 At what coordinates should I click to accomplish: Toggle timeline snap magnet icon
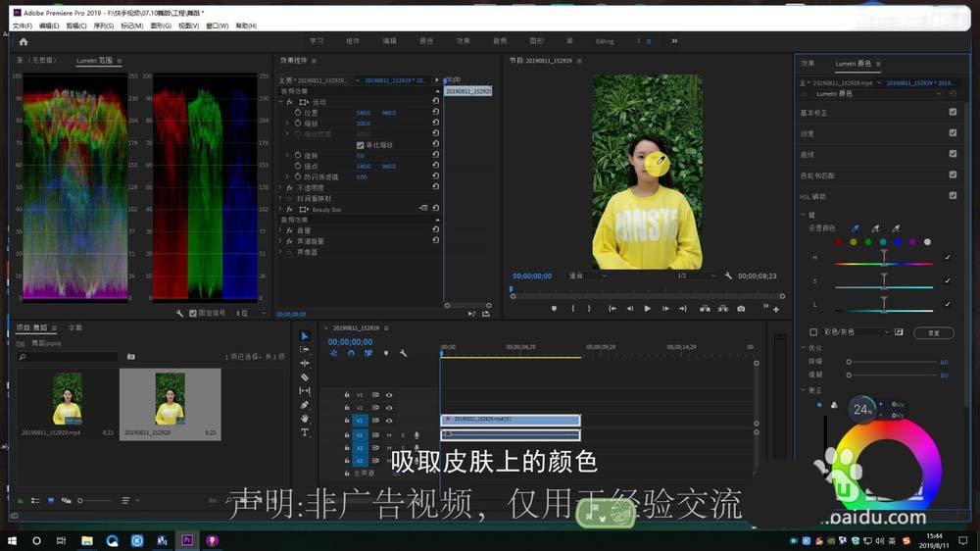[351, 353]
